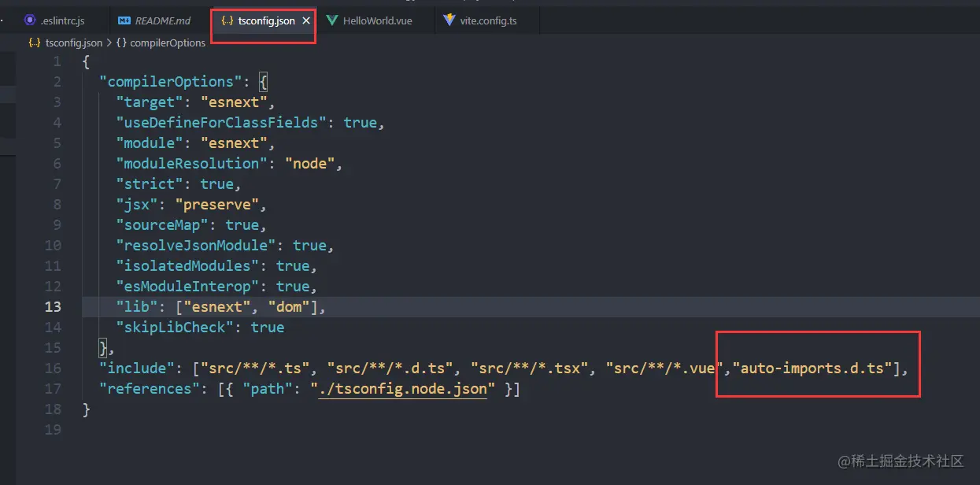Click the "isolatedModules" key
This screenshot has width=980, height=485.
click(187, 265)
